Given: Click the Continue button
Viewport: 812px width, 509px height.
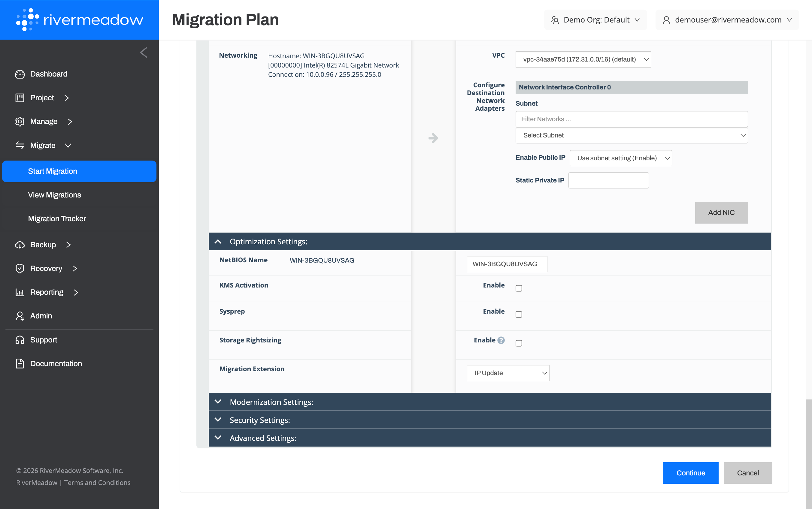Looking at the screenshot, I should (x=690, y=473).
